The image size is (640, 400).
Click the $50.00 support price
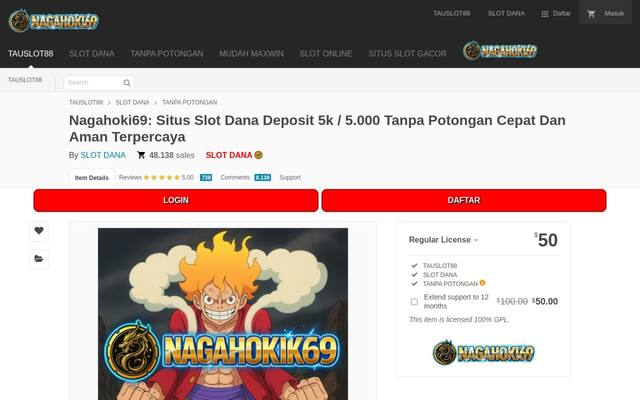[545, 301]
